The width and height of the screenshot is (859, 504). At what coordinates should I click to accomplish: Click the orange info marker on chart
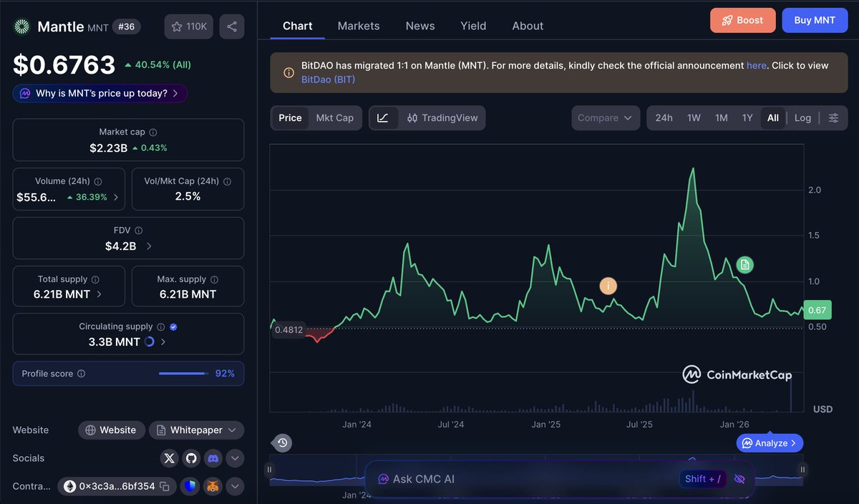(x=608, y=286)
